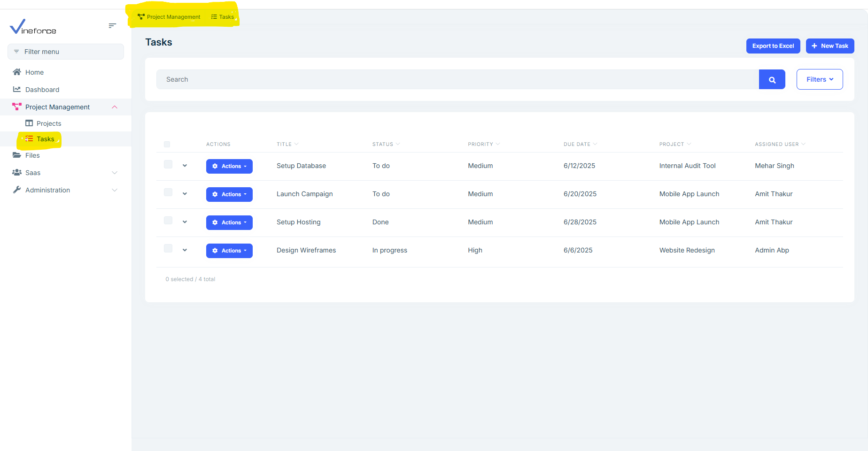Click the Dashboard chart icon in the sidebar

click(x=17, y=89)
